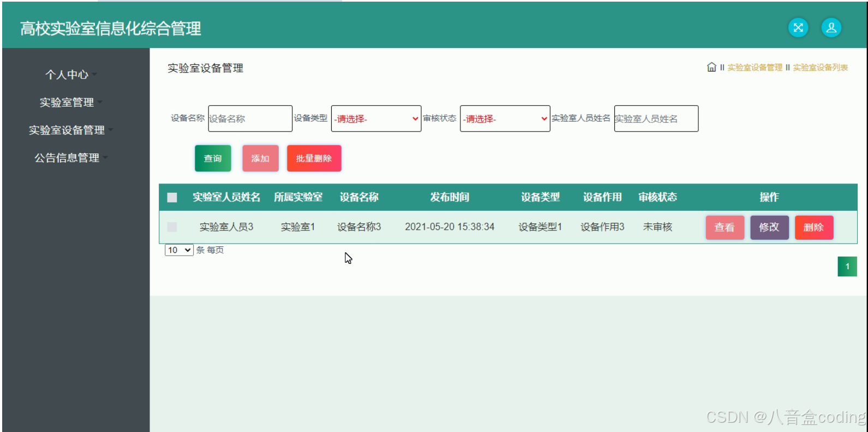Click the home icon in breadcrumb
The width and height of the screenshot is (868, 432).
711,67
